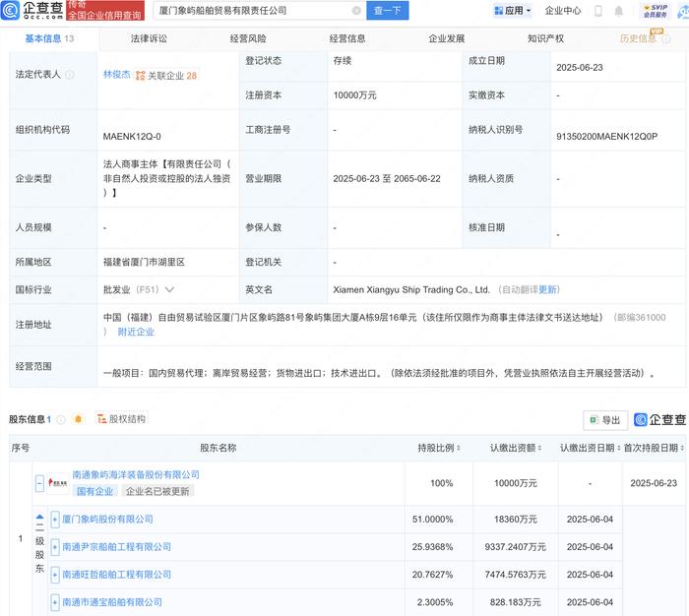Click the 企业名已被更新 tag

(x=157, y=491)
